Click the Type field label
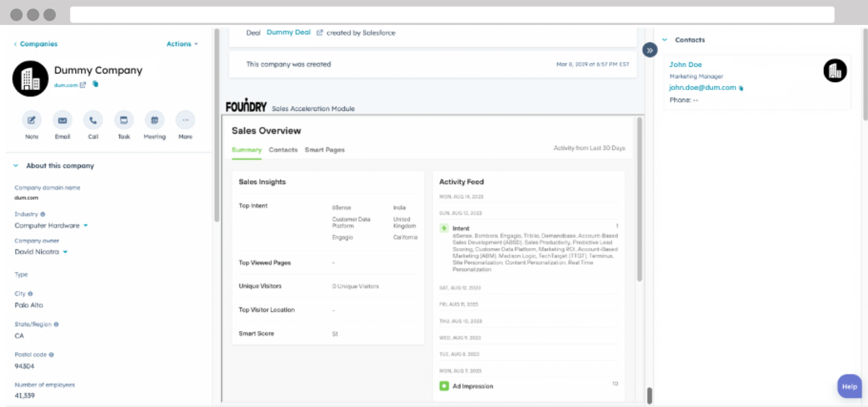This screenshot has height=407, width=868. tap(21, 275)
